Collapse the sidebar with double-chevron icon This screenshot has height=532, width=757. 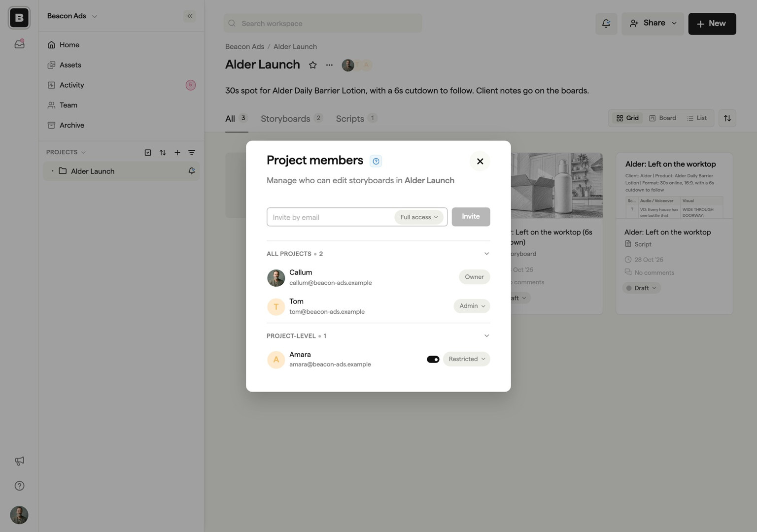coord(190,16)
